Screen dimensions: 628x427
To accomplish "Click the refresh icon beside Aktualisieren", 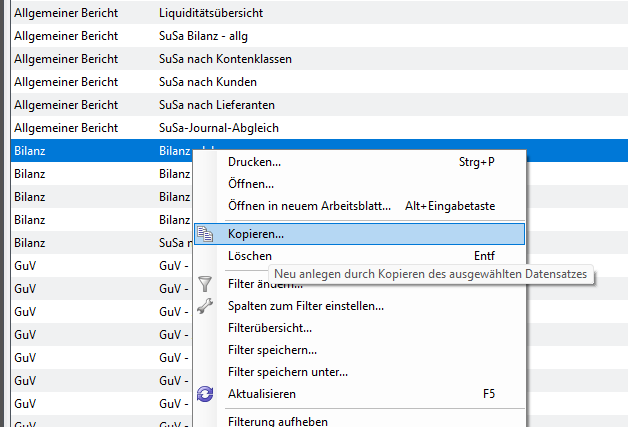I will (x=205, y=394).
